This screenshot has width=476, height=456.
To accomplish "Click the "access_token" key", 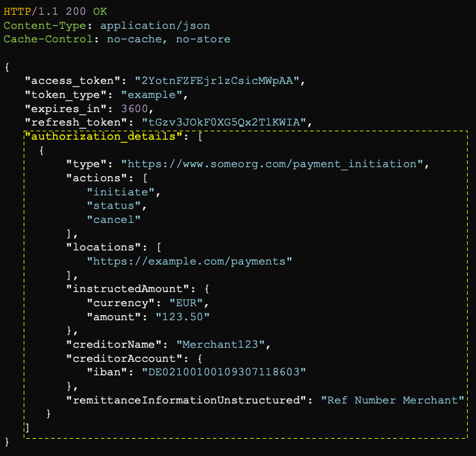I will pos(72,81).
